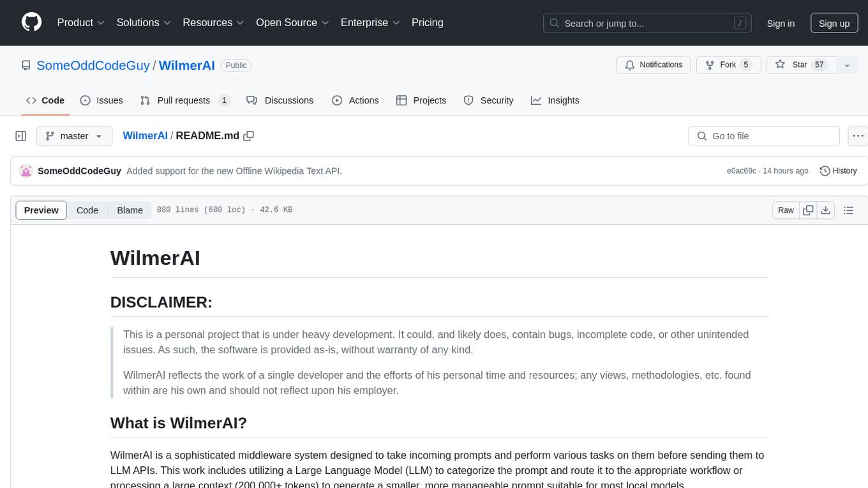Select the Preview view mode

tap(41, 210)
